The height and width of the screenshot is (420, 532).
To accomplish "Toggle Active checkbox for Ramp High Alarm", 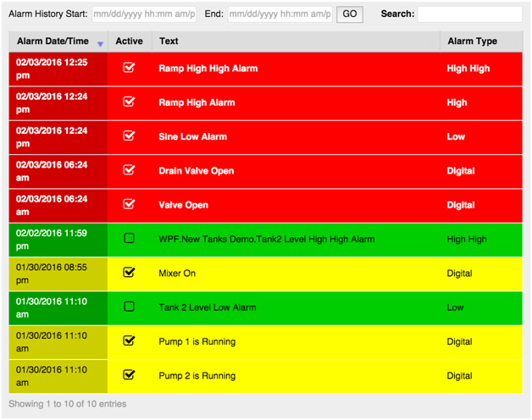I will pos(129,102).
